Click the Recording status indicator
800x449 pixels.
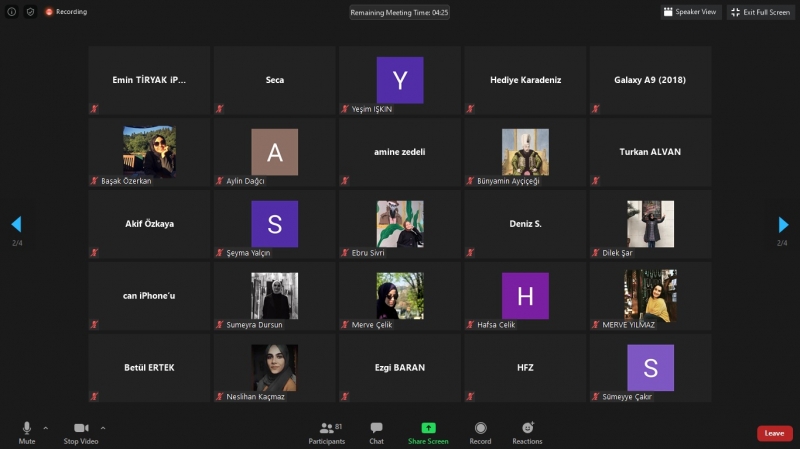[66, 12]
